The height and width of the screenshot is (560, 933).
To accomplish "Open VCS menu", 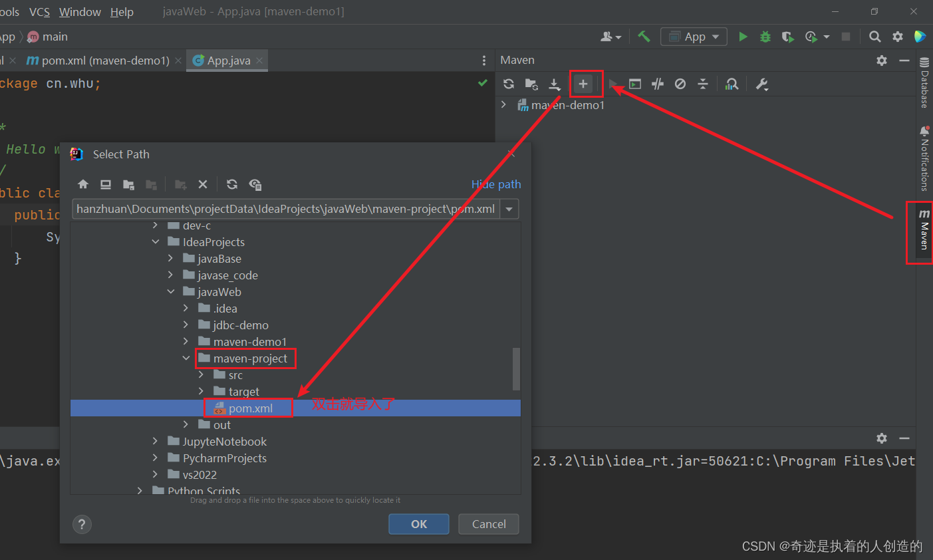I will (39, 12).
